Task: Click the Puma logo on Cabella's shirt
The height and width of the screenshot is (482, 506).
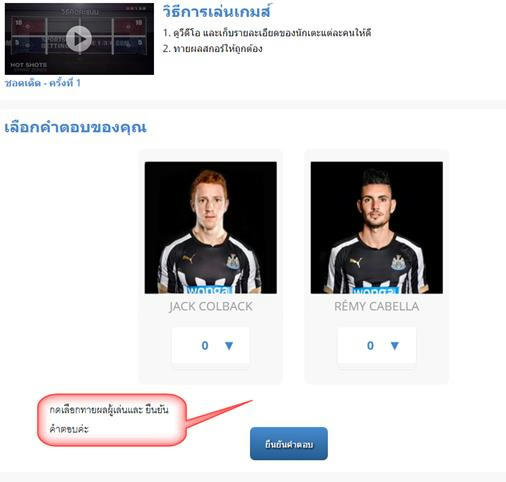Action: coord(356,262)
